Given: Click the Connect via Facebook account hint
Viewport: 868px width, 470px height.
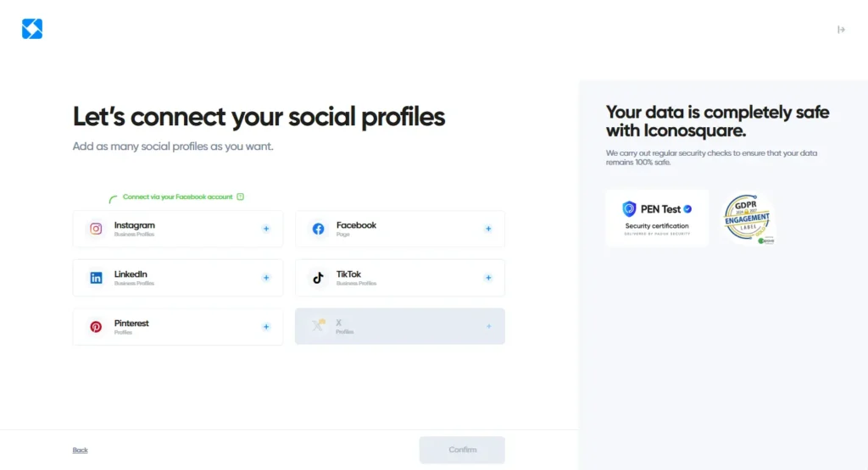Looking at the screenshot, I should (177, 196).
